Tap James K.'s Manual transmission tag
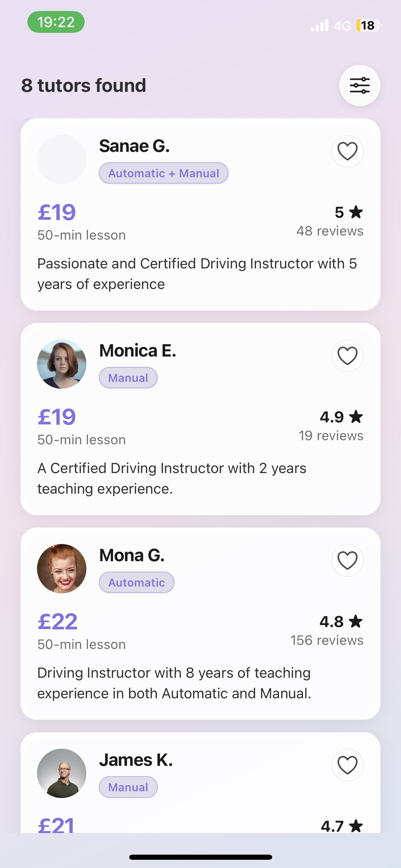 tap(128, 787)
